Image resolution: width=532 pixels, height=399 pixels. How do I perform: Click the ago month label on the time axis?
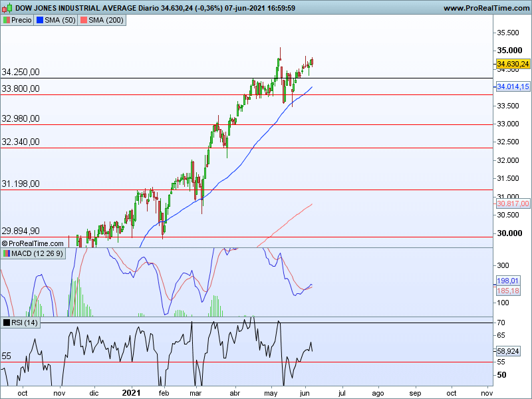(x=378, y=394)
